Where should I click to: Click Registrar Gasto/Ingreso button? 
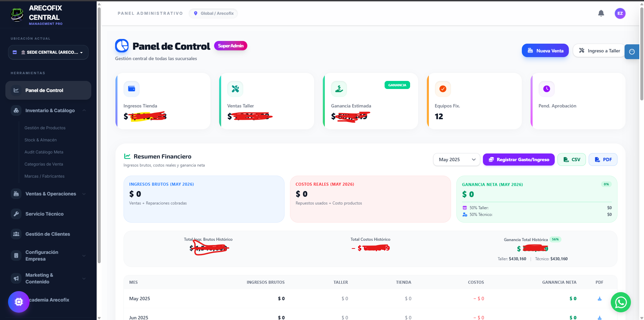(x=518, y=159)
